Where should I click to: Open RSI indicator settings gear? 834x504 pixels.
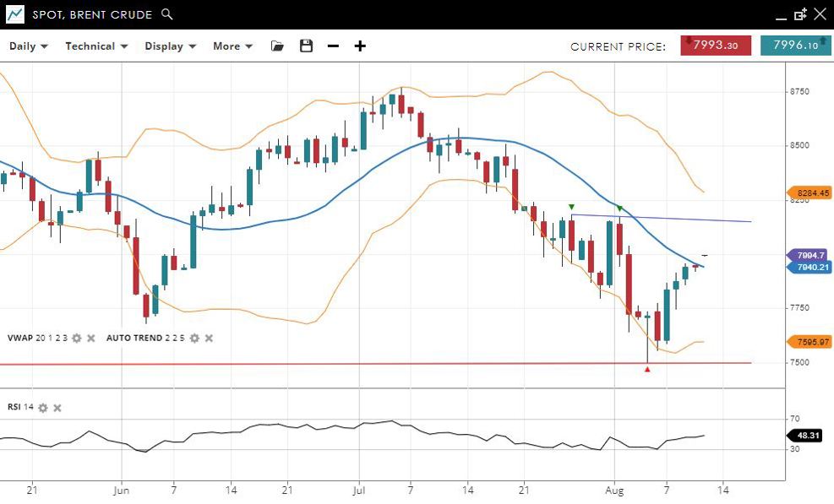coord(43,408)
